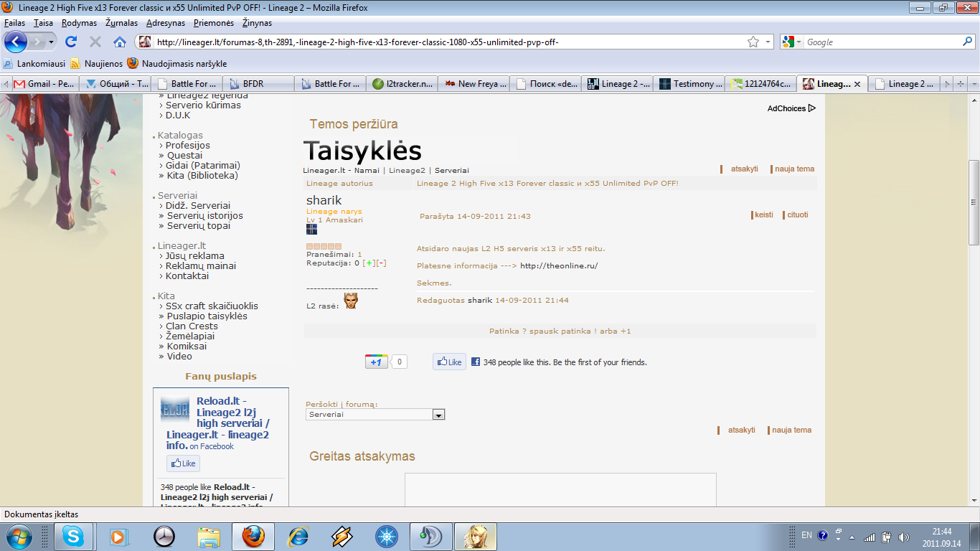This screenshot has height=551, width=980.
Task: Open the Clan Crests sidebar link
Action: point(192,326)
